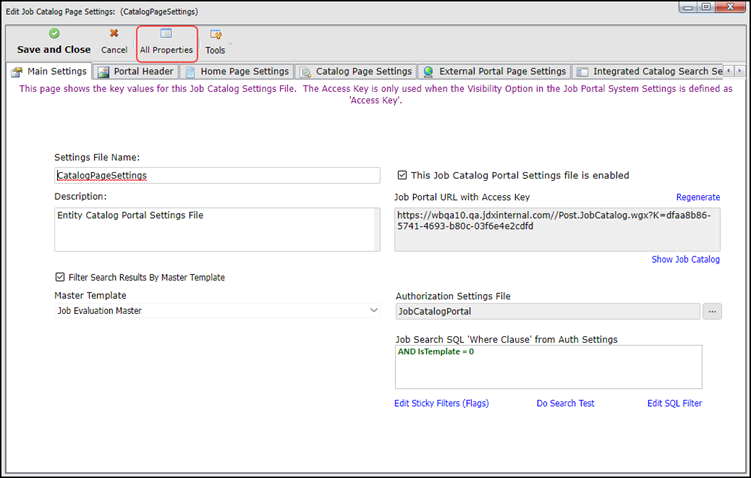The width and height of the screenshot is (751, 478).
Task: Click the 'Authorization Settings File' label
Action: pos(453,296)
